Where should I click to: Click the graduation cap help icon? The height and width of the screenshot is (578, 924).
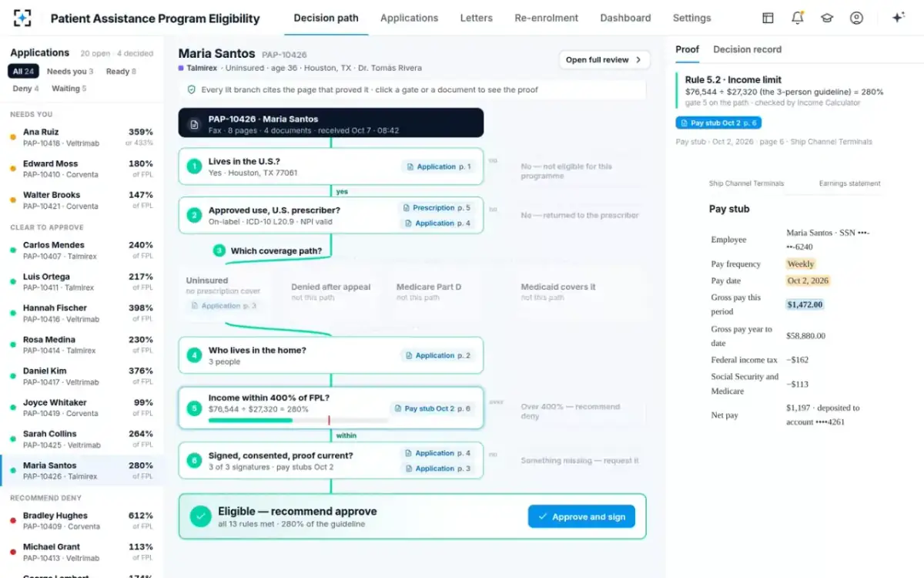827,18
